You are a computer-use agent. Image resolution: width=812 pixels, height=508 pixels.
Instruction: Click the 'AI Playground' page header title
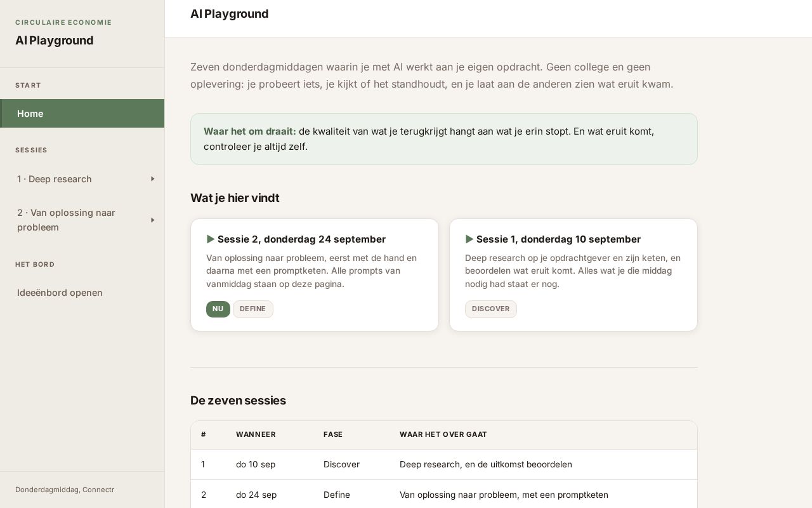(x=230, y=14)
